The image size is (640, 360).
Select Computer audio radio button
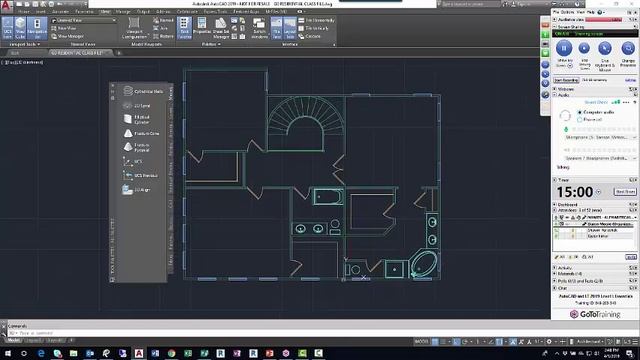coord(580,112)
